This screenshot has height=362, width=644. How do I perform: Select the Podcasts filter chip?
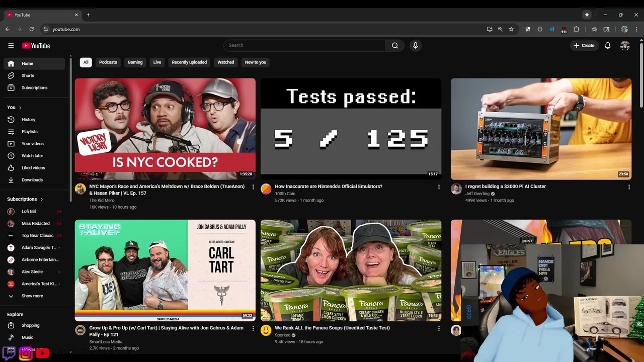point(108,62)
